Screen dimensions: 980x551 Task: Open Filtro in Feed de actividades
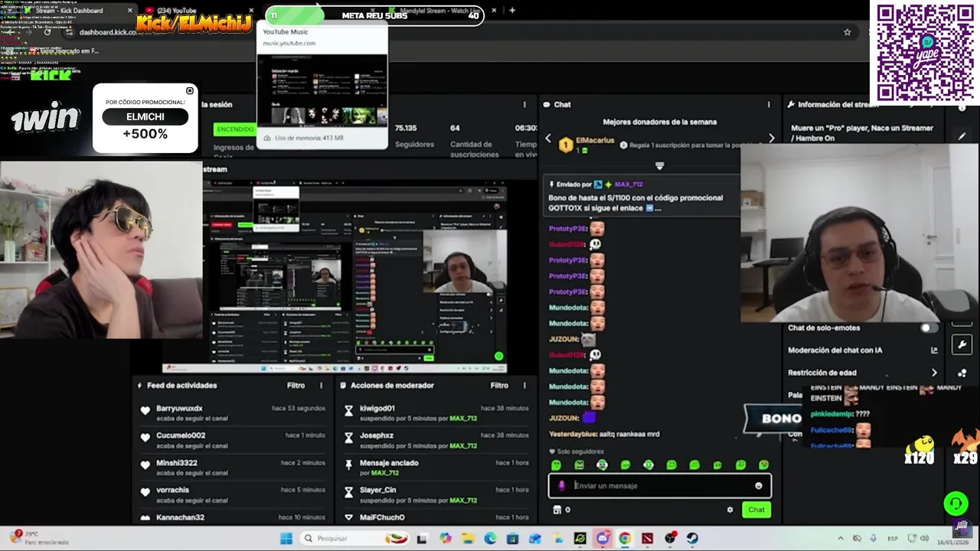(x=296, y=386)
